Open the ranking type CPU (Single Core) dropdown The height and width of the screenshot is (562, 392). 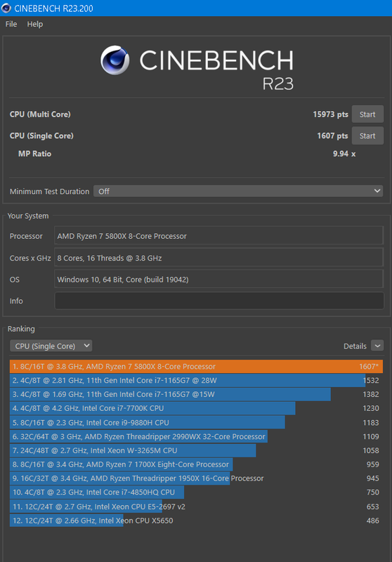coord(51,346)
